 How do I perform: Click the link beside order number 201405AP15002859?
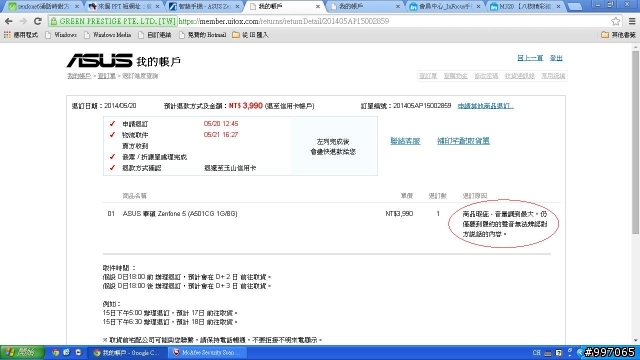point(486,106)
